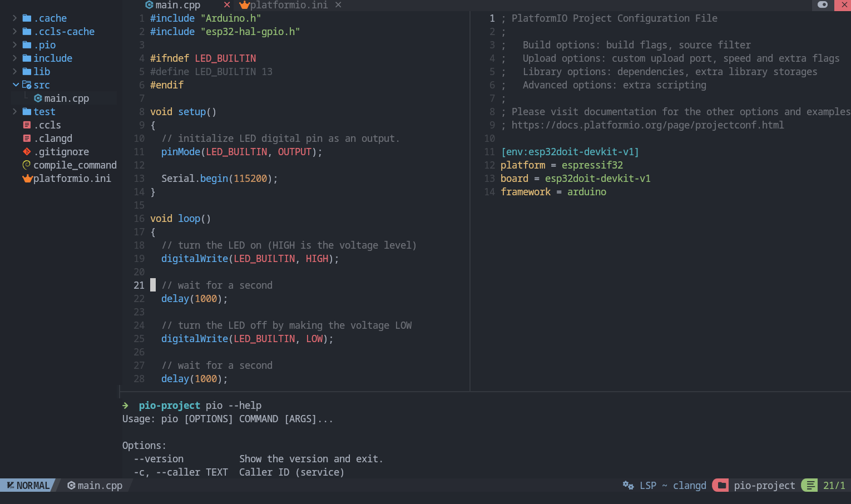Click the C++ icon in the statusline
The height and width of the screenshot is (504, 851).
coord(71,486)
